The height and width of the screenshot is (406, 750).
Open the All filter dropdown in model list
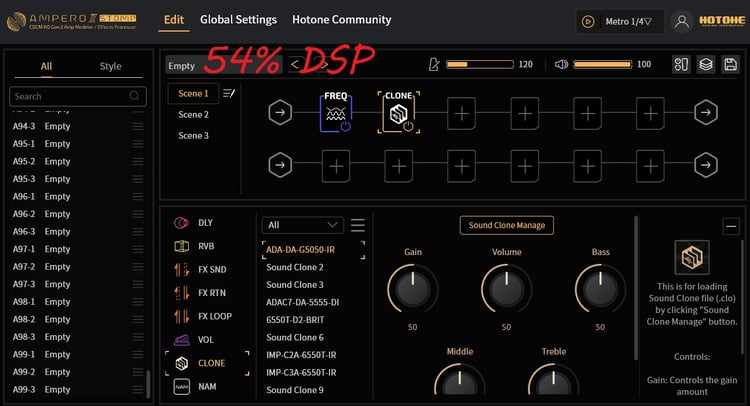click(x=302, y=225)
